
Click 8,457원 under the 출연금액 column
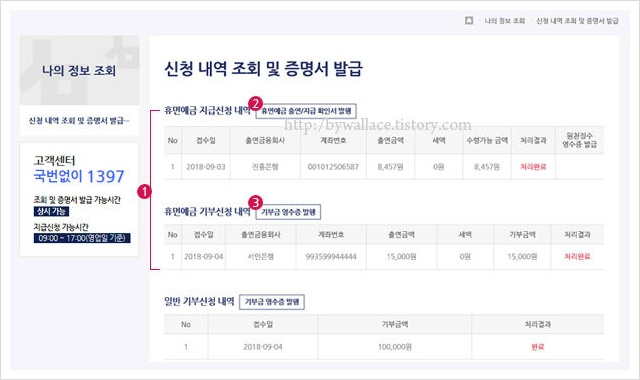click(391, 167)
